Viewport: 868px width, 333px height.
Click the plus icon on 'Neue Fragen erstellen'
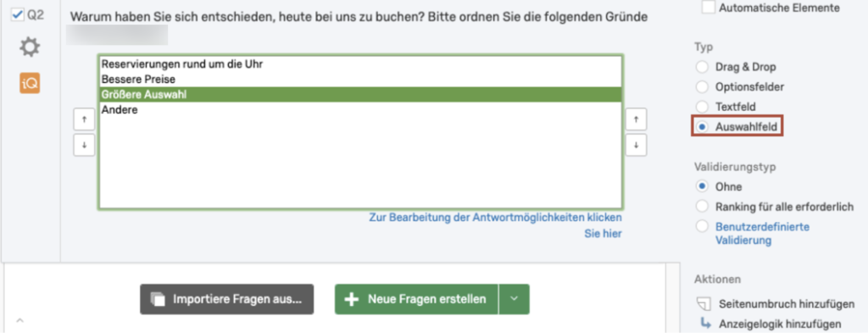(352, 299)
